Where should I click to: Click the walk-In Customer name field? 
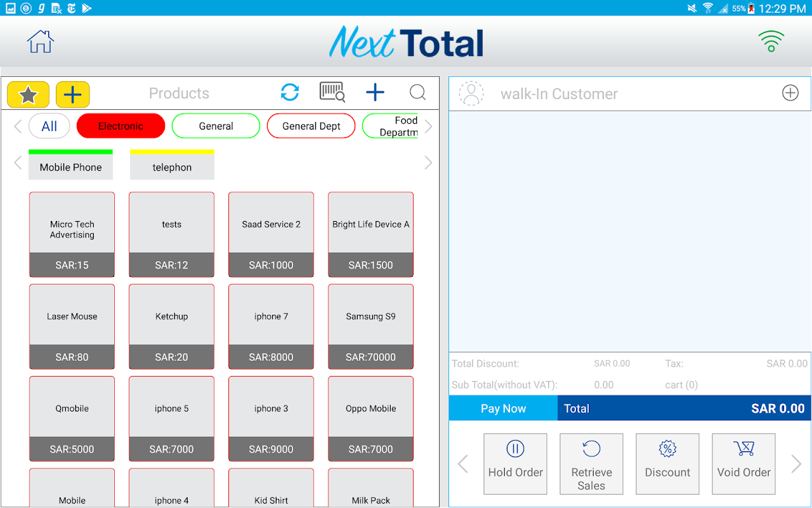(x=559, y=94)
